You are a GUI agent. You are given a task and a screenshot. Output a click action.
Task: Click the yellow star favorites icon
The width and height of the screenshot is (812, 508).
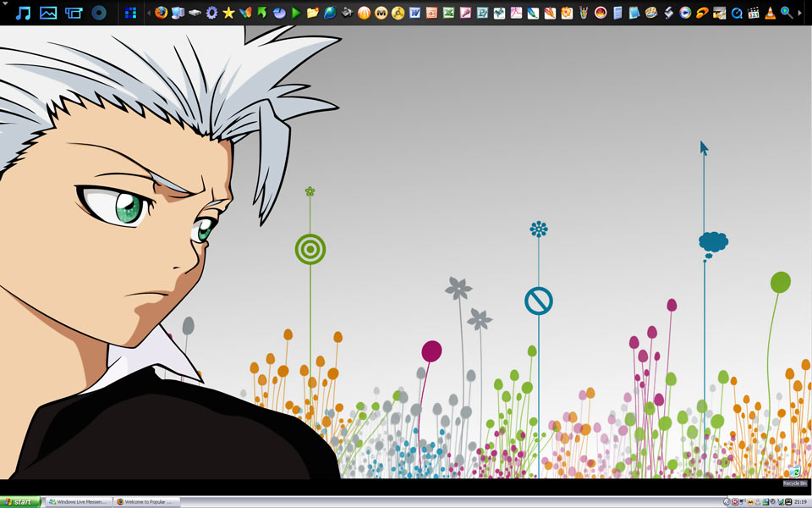coord(228,13)
